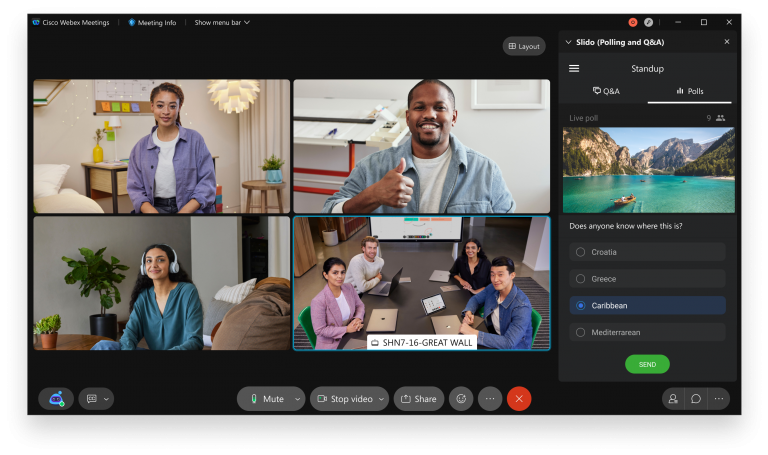This screenshot has width=768, height=455.
Task: Open the reactions smiley icon
Action: (x=461, y=398)
